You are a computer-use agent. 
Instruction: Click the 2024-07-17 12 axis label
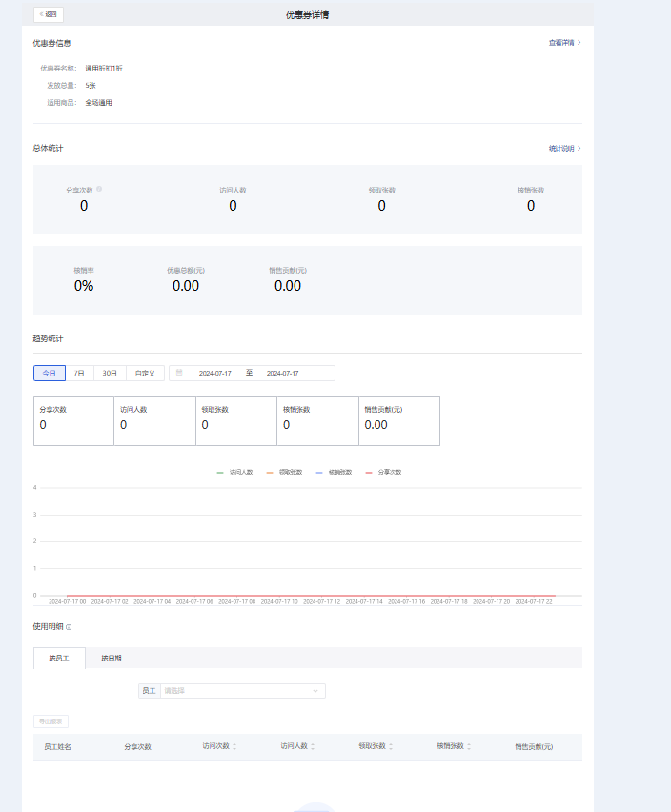(321, 601)
